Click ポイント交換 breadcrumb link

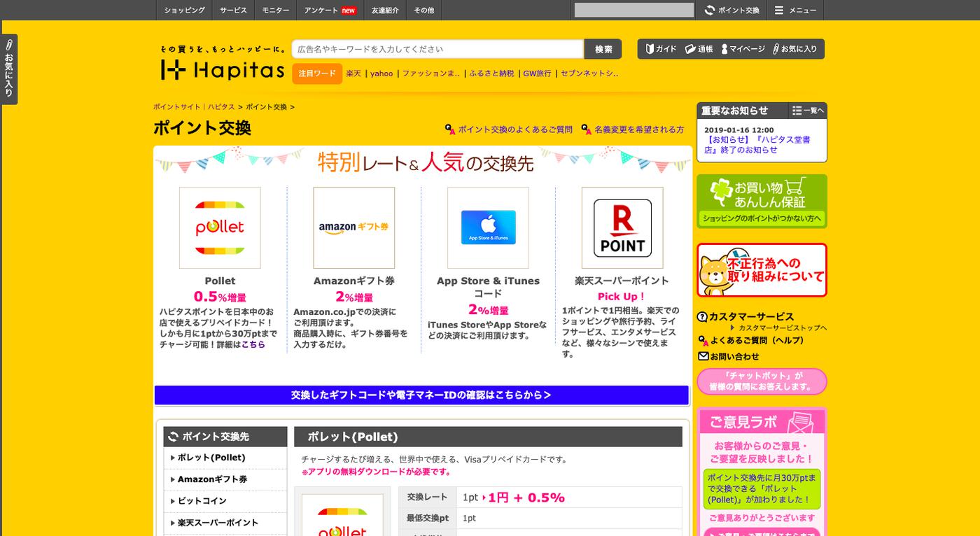click(x=266, y=107)
